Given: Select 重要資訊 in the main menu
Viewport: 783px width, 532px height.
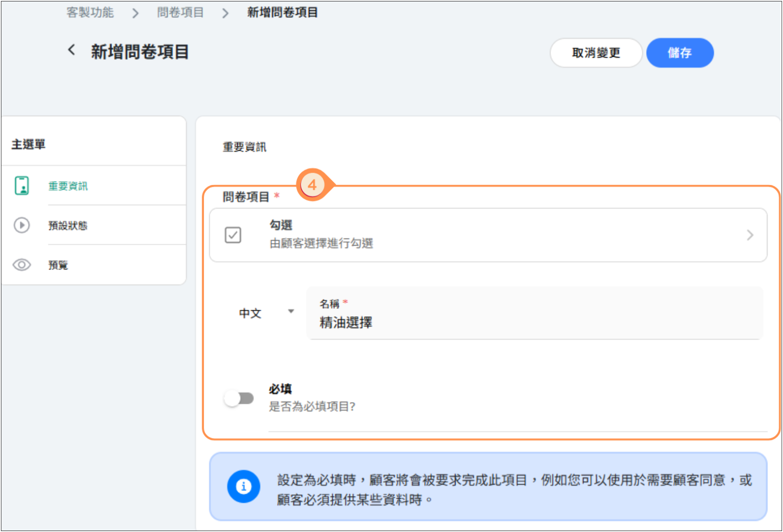Looking at the screenshot, I should [68, 186].
